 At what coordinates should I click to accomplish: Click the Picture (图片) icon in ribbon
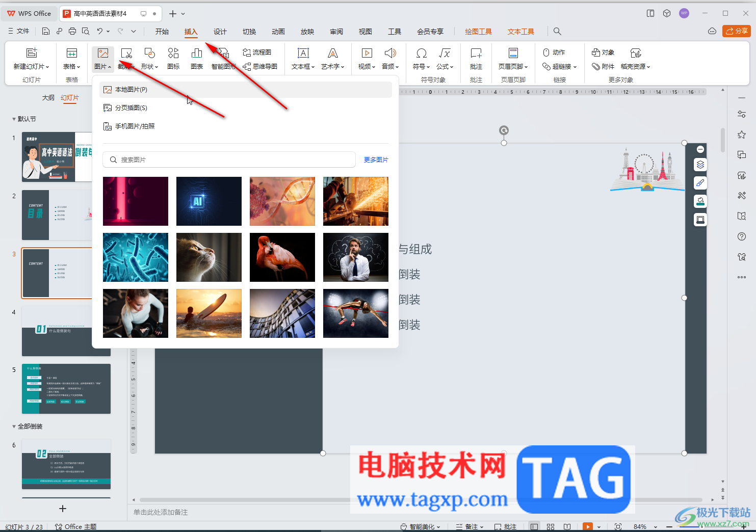[103, 53]
